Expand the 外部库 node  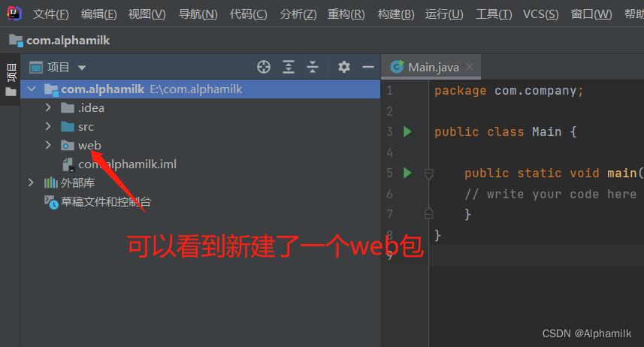(x=31, y=183)
